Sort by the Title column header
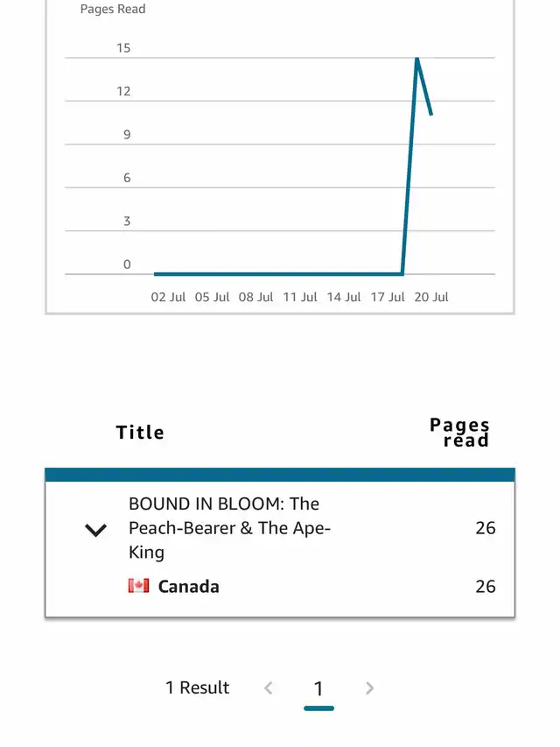 coord(140,432)
